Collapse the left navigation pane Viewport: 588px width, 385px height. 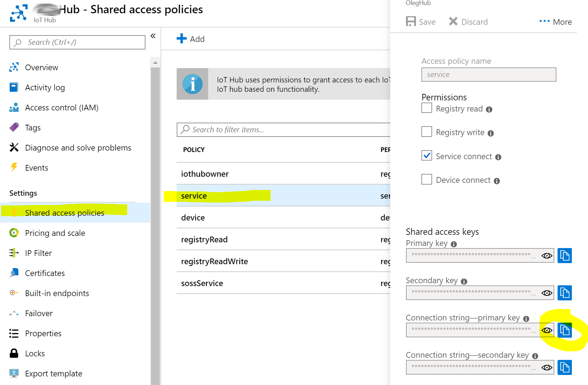click(153, 35)
